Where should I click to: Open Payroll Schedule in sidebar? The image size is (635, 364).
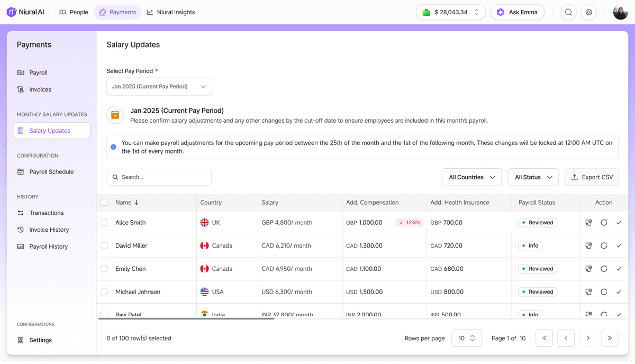pos(51,172)
